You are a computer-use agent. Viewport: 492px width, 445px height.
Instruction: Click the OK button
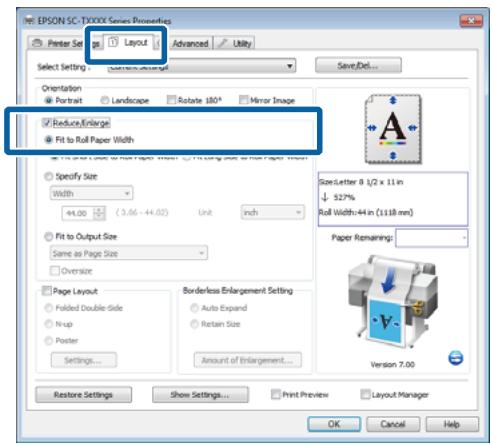coord(334,424)
